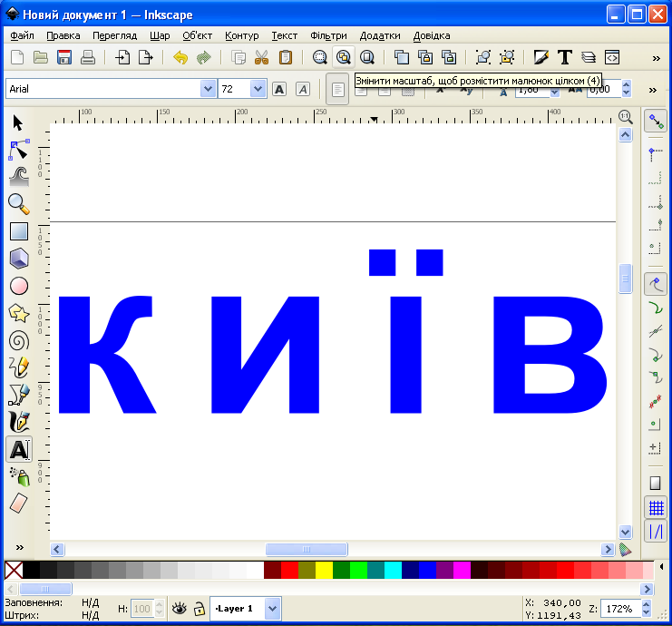Viewport: 672px width, 626px height.
Task: Save the document
Action: pos(64,57)
